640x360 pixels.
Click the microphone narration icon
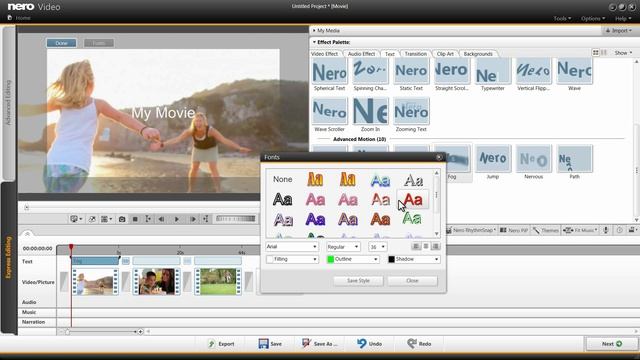[606, 230]
